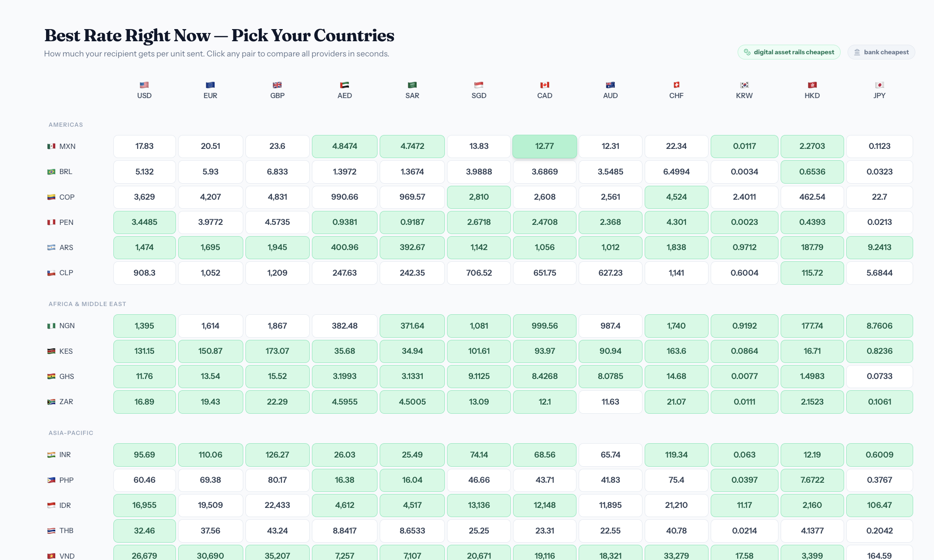Toggle the bank cheapest filter
Viewport: 934px width, 560px height.
click(x=881, y=53)
